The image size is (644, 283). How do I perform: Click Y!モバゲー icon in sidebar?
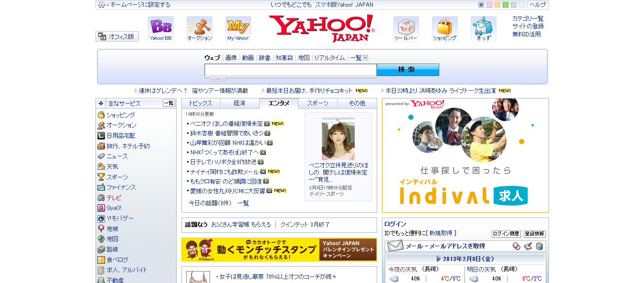pyautogui.click(x=101, y=218)
